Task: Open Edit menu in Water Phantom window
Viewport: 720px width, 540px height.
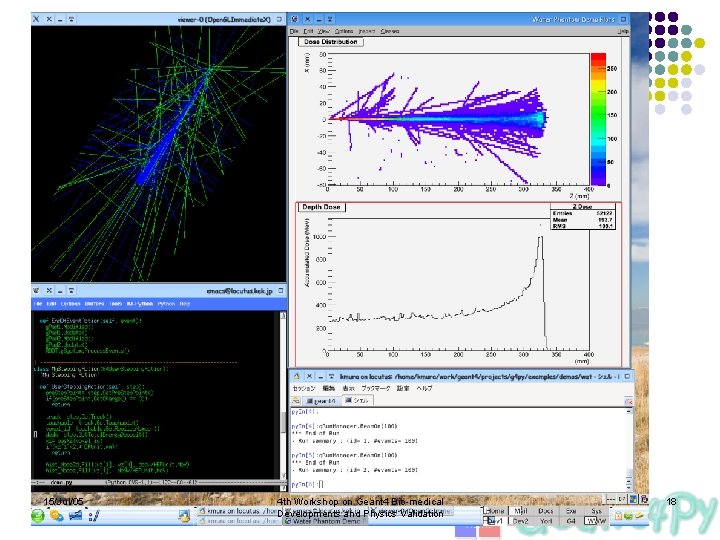Action: click(308, 31)
